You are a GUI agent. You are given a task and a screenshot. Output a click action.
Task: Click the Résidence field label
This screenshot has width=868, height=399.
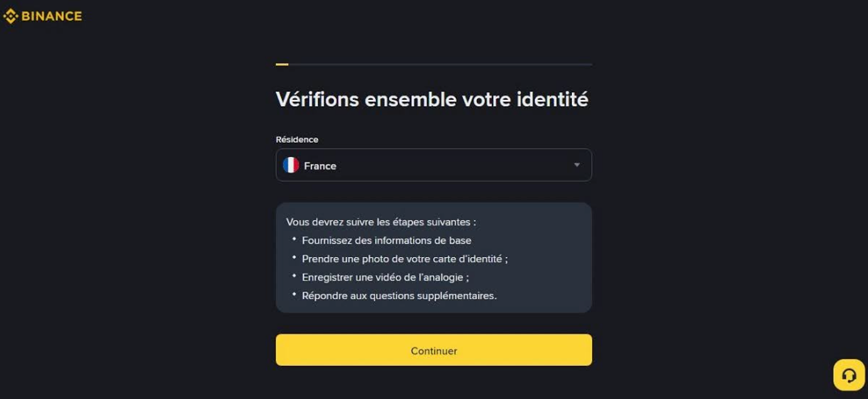(296, 139)
